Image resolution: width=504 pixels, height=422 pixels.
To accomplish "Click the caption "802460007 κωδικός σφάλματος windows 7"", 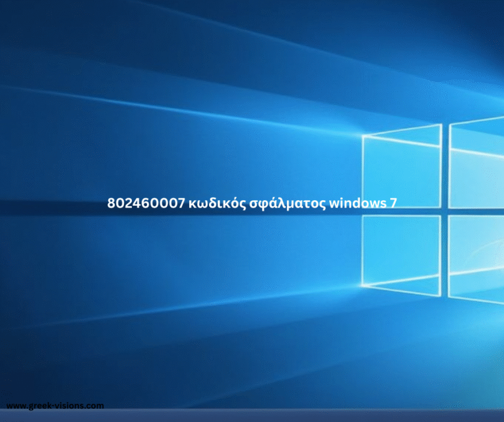I will (x=252, y=204).
